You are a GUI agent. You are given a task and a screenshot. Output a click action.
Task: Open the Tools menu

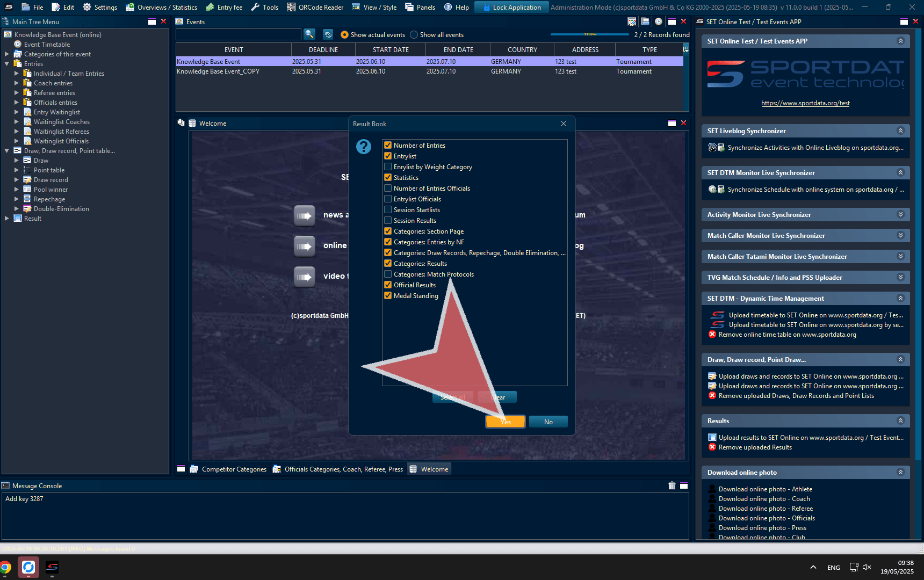click(265, 7)
